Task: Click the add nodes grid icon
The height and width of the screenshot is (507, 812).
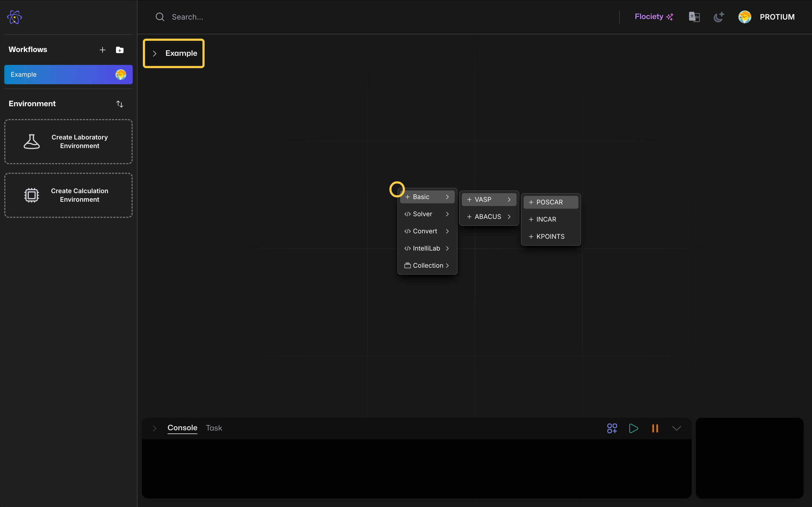Action: [x=612, y=428]
